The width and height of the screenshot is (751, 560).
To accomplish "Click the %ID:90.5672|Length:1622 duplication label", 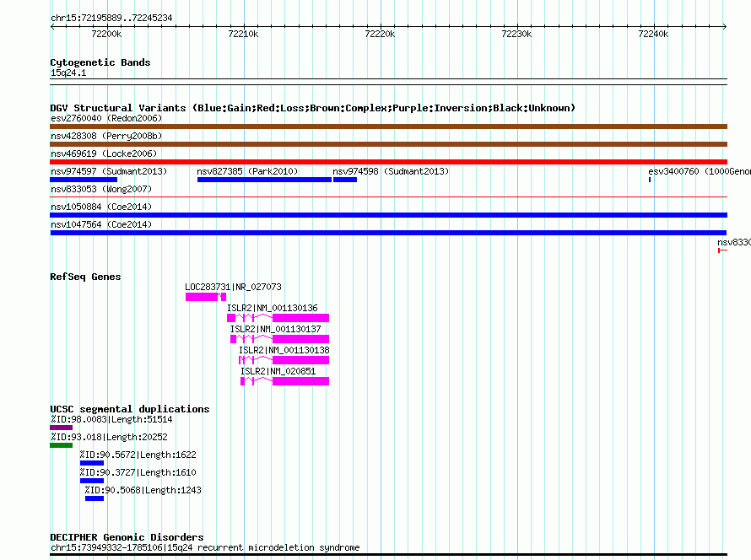I will point(138,455).
